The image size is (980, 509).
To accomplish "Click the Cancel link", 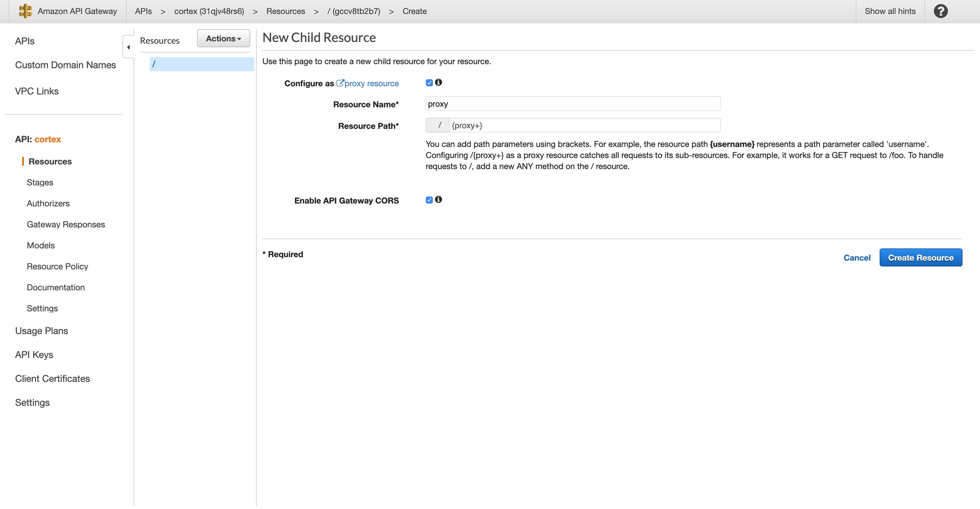I will 857,258.
